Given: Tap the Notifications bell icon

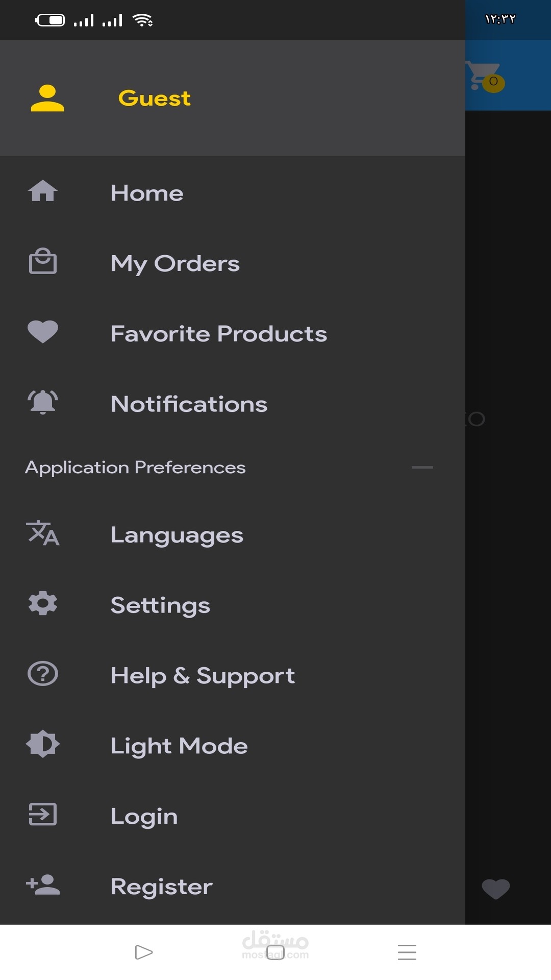Looking at the screenshot, I should (43, 402).
